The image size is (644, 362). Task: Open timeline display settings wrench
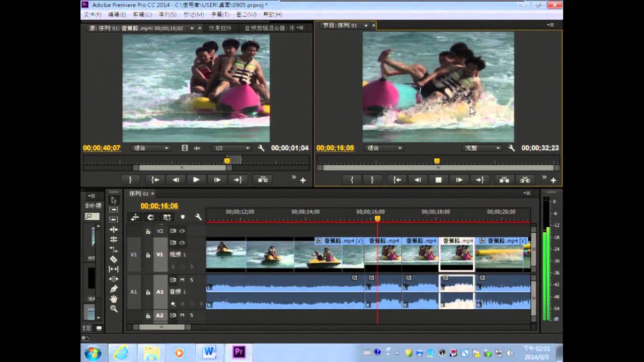pos(198,217)
